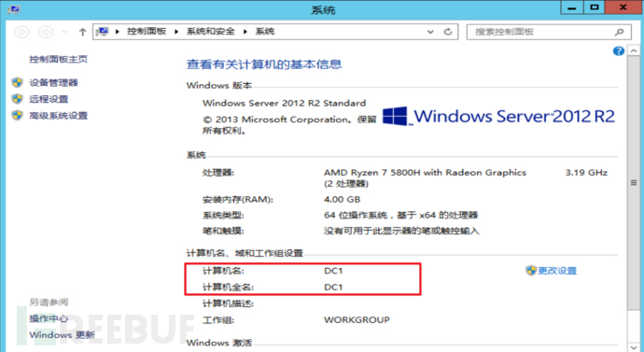644x352 pixels.
Task: Click the vertical scrollbar thumb
Action: [634, 183]
